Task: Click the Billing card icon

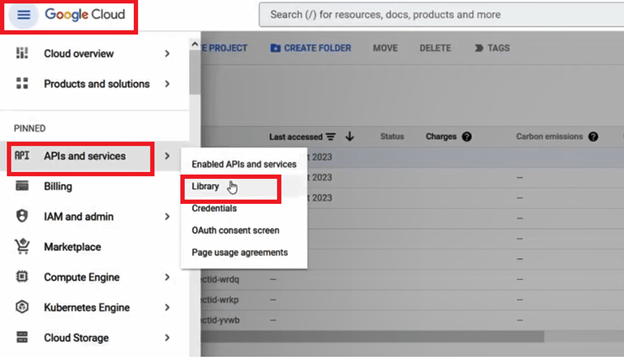Action: (22, 186)
